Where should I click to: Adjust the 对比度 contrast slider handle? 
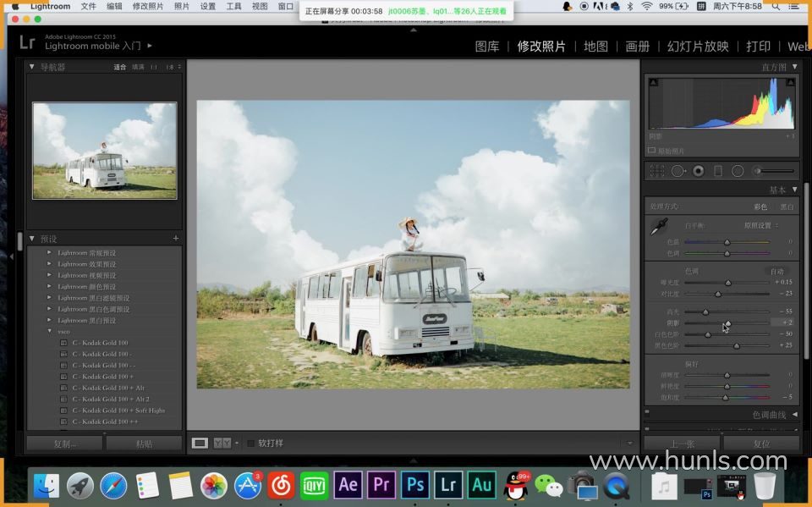[x=718, y=294]
